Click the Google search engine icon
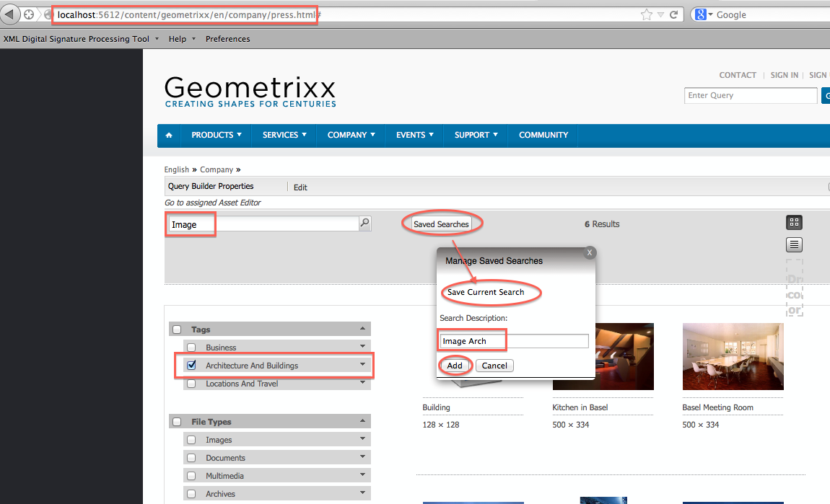This screenshot has height=504, width=830. coord(701,15)
